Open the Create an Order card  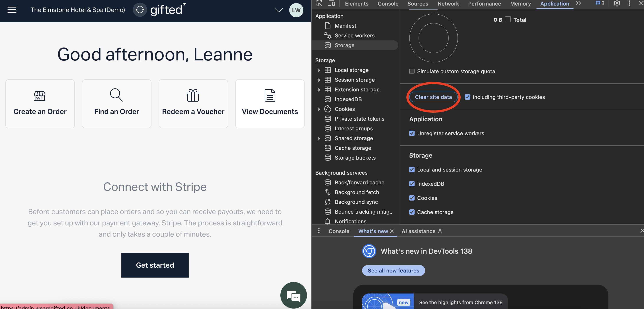coord(40,104)
